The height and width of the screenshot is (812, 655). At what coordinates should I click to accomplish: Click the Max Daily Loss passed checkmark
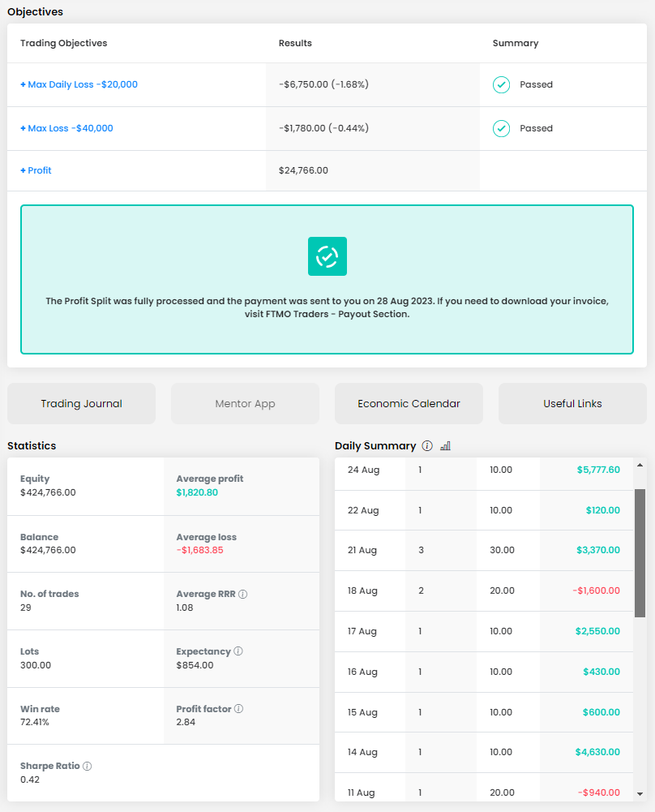(501, 84)
